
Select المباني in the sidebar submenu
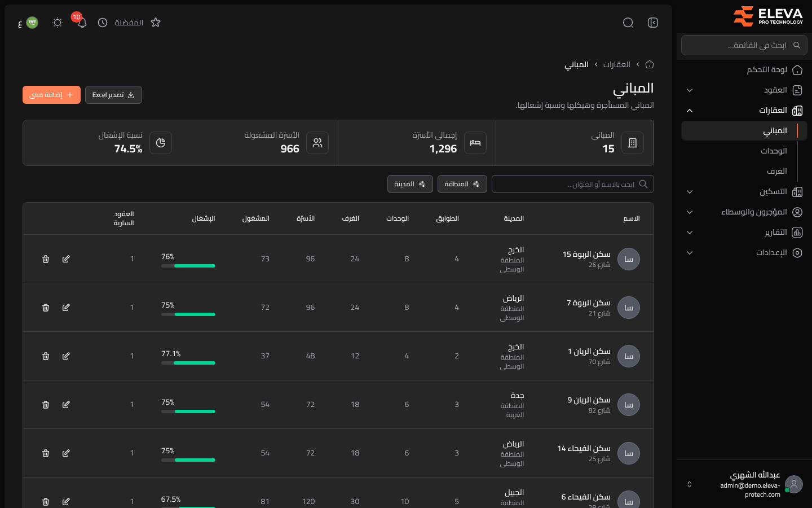tap(744, 131)
